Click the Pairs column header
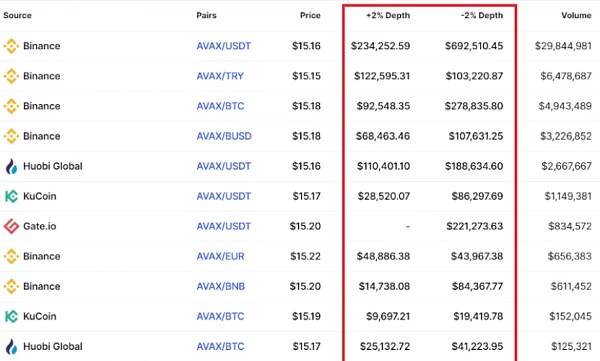The image size is (600, 361). tap(207, 16)
